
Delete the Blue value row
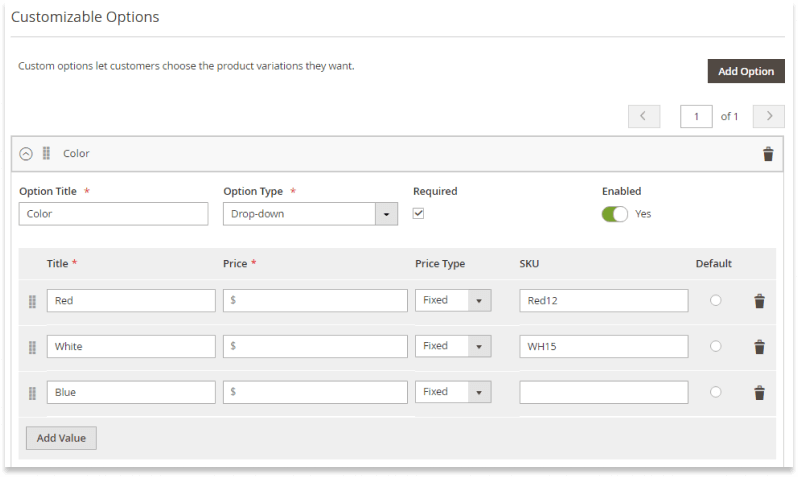[759, 392]
